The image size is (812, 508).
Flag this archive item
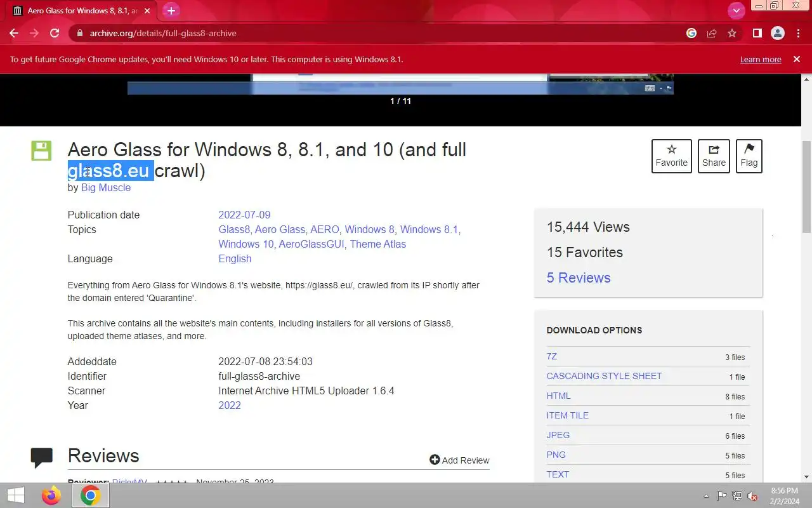(x=749, y=156)
